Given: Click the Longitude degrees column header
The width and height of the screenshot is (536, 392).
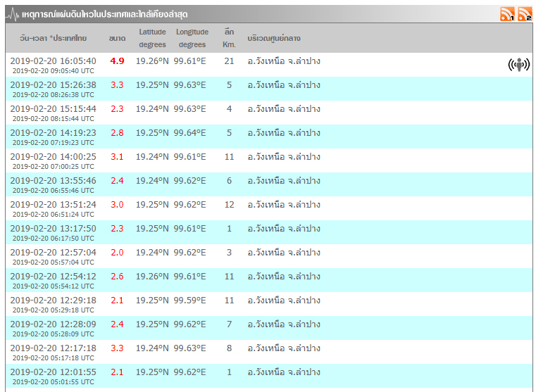Looking at the screenshot, I should (x=192, y=38).
